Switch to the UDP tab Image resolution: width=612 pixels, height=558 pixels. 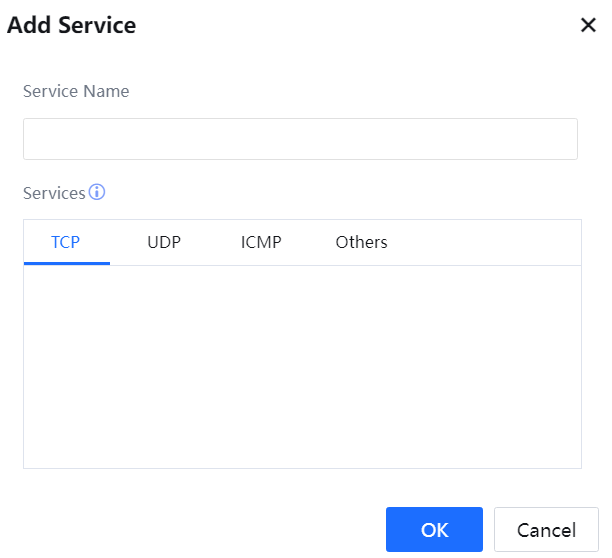click(164, 242)
